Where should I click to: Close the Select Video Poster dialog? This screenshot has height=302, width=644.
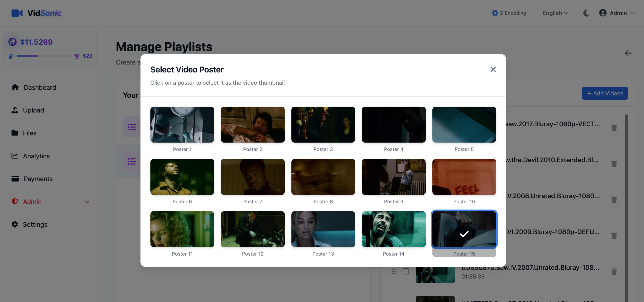[x=493, y=69]
